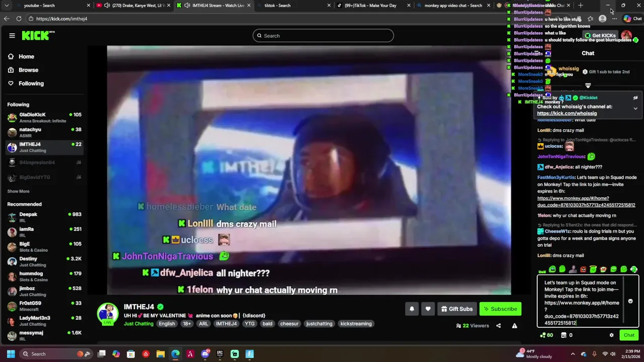Refresh the page
The height and width of the screenshot is (362, 644).
(19, 19)
